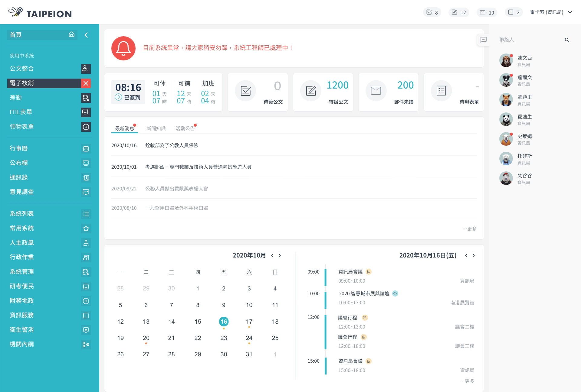The image size is (581, 392).
Task: Click the 常用系統 star icon
Action: (x=86, y=228)
